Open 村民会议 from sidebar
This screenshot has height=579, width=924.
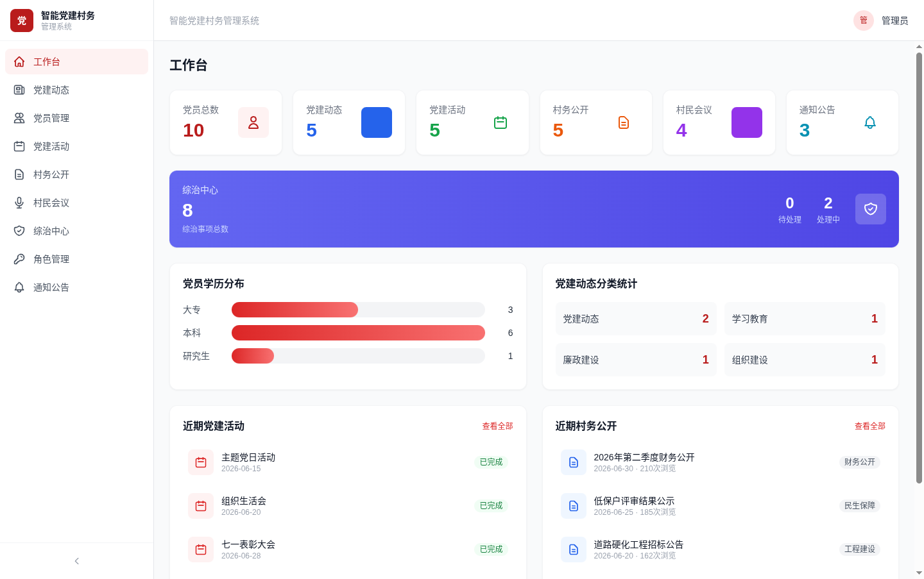(x=77, y=203)
